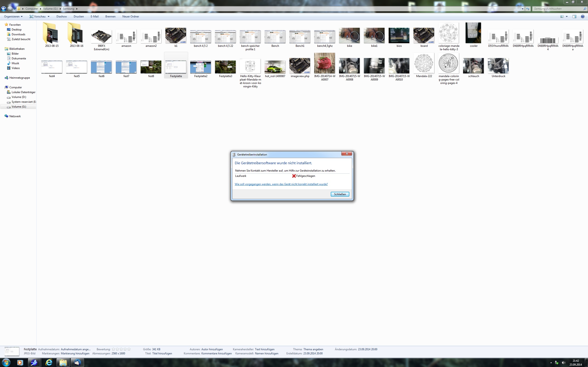Open the Vorschau dropdown arrow
The width and height of the screenshot is (588, 367).
49,17
